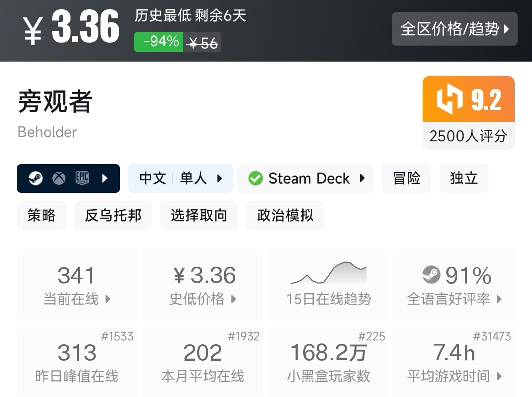Viewport: 532px width, 397px height.
Task: View the 15日在线趋势 chart
Action: click(x=328, y=285)
